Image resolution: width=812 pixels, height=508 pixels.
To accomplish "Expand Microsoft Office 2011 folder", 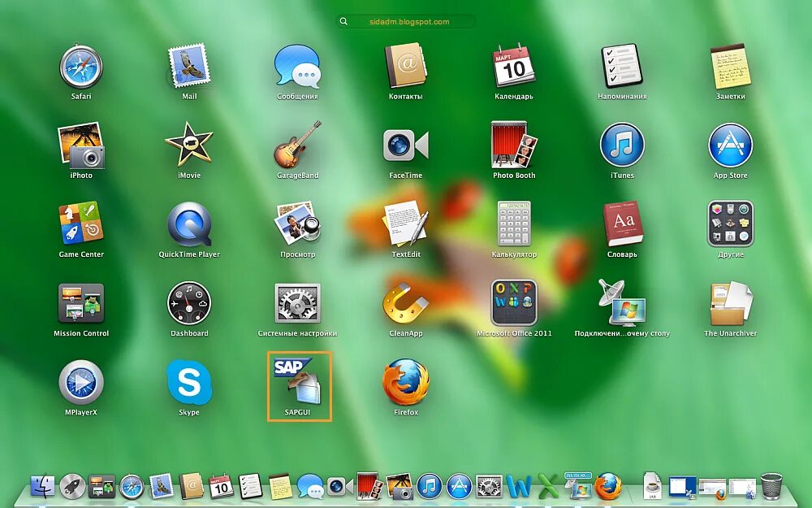I will point(514,304).
